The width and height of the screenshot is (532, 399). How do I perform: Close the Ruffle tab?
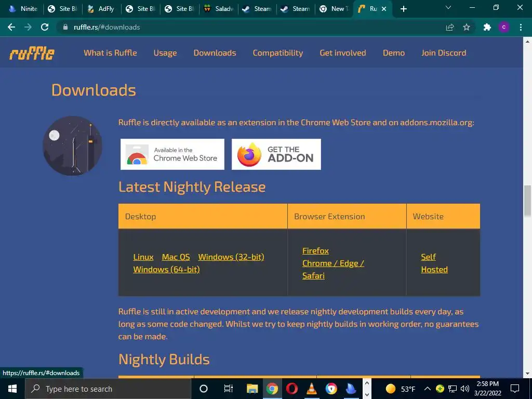coord(384,9)
